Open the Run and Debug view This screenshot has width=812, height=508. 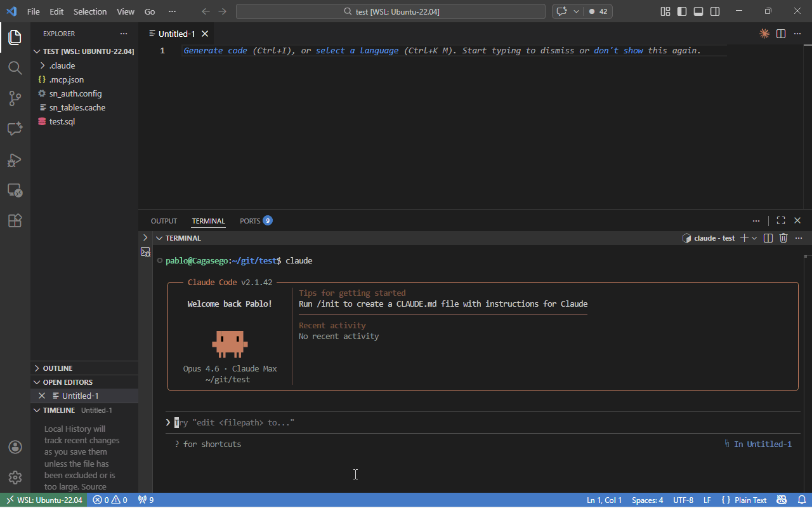tap(15, 159)
